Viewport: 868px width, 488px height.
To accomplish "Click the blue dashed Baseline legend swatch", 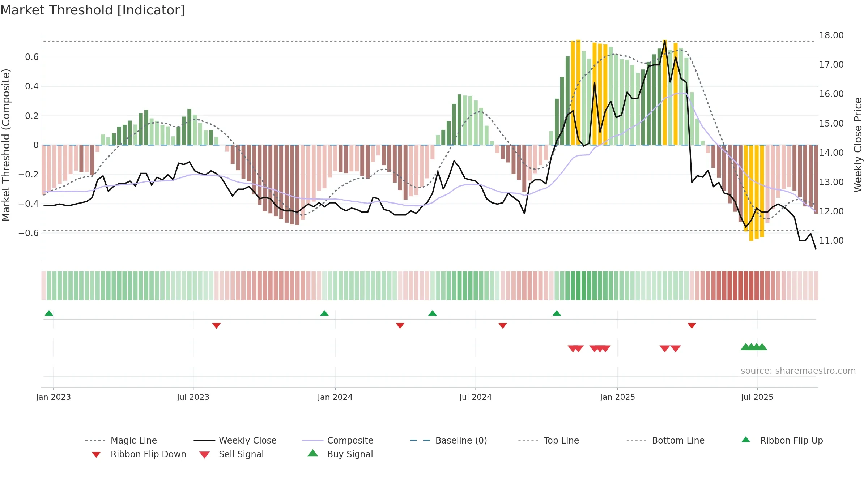I will (x=420, y=440).
